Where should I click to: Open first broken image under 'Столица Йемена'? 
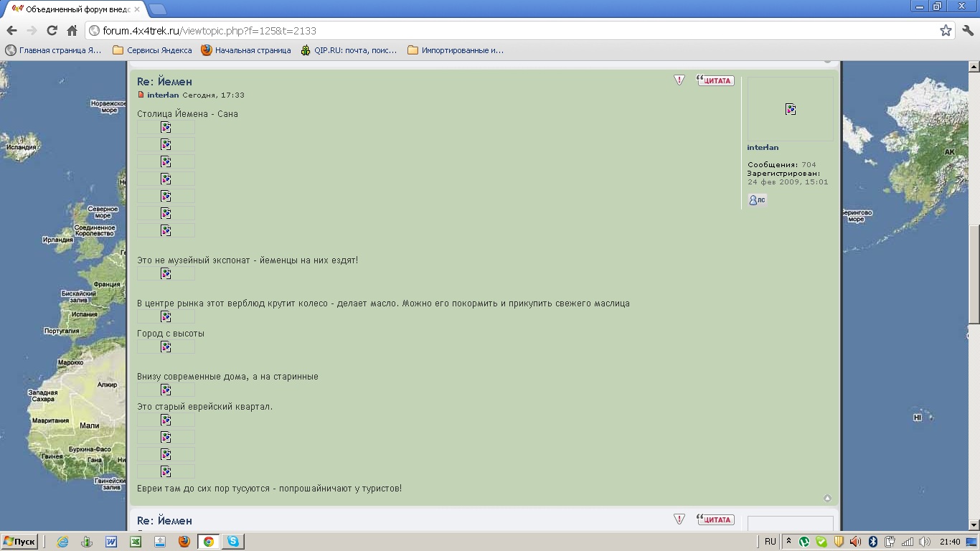pyautogui.click(x=166, y=127)
